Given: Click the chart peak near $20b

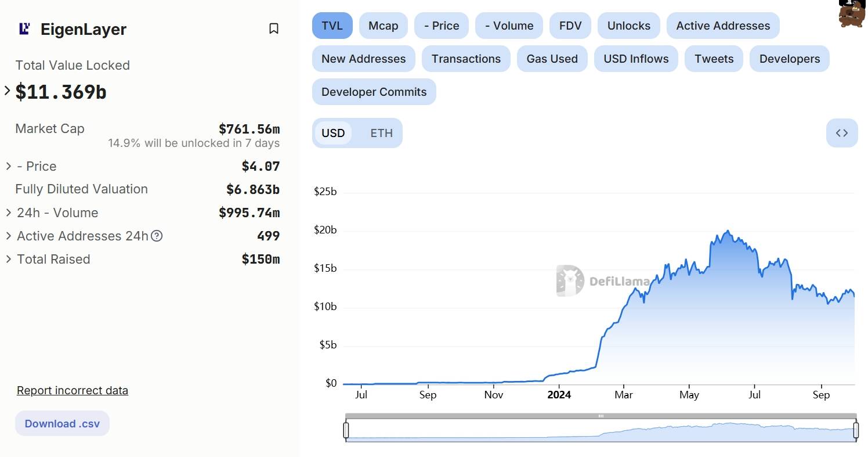Looking at the screenshot, I should pos(728,231).
